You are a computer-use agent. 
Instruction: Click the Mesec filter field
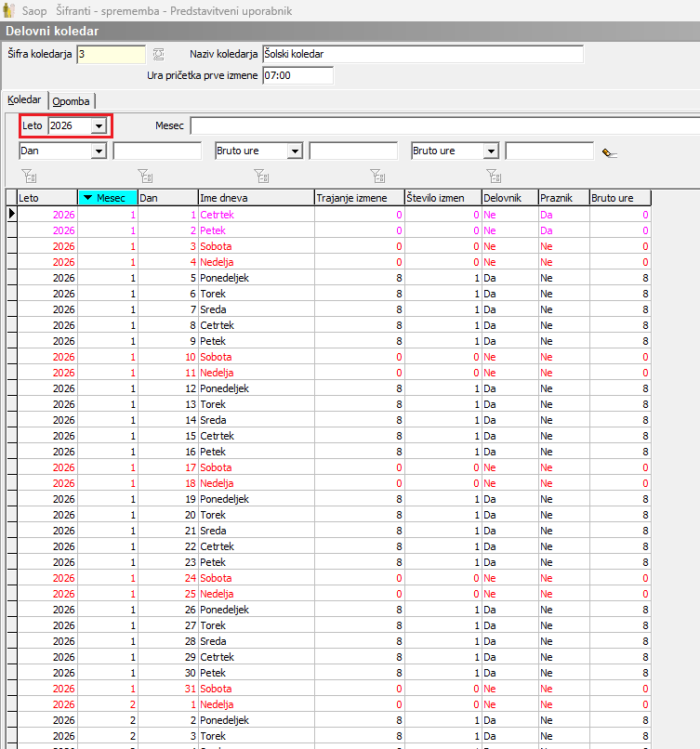tap(445, 126)
